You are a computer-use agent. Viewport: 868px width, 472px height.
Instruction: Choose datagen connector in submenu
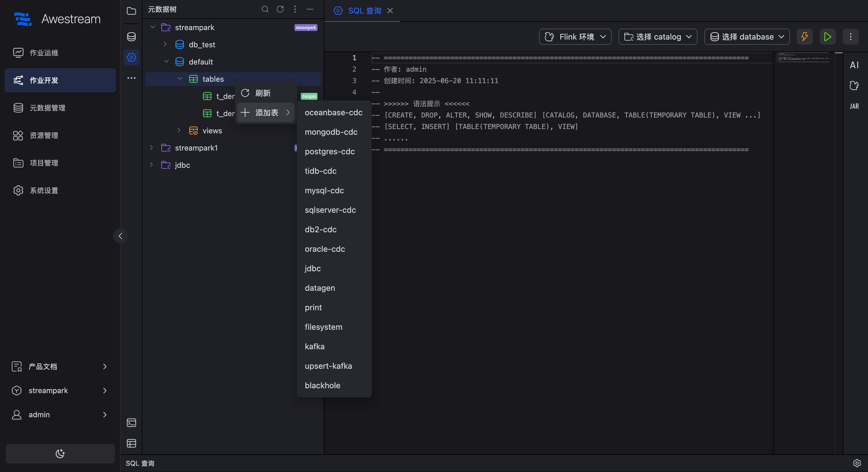pyautogui.click(x=334, y=288)
